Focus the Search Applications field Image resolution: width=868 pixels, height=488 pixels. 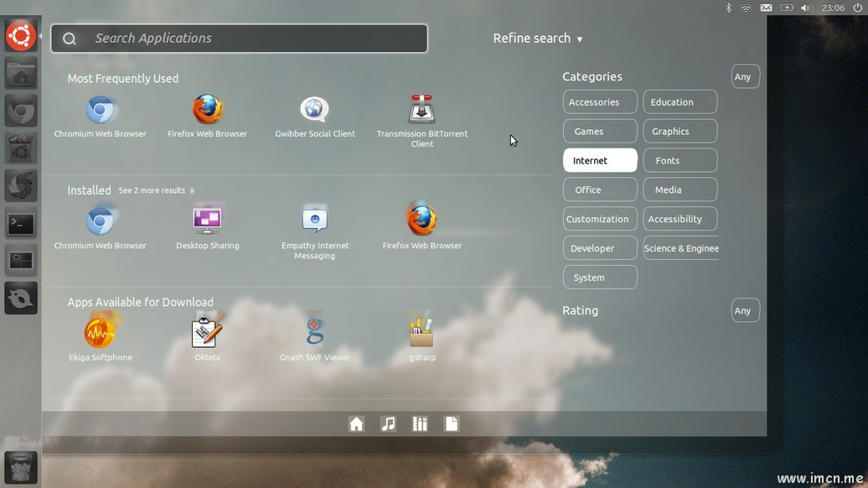(x=239, y=39)
